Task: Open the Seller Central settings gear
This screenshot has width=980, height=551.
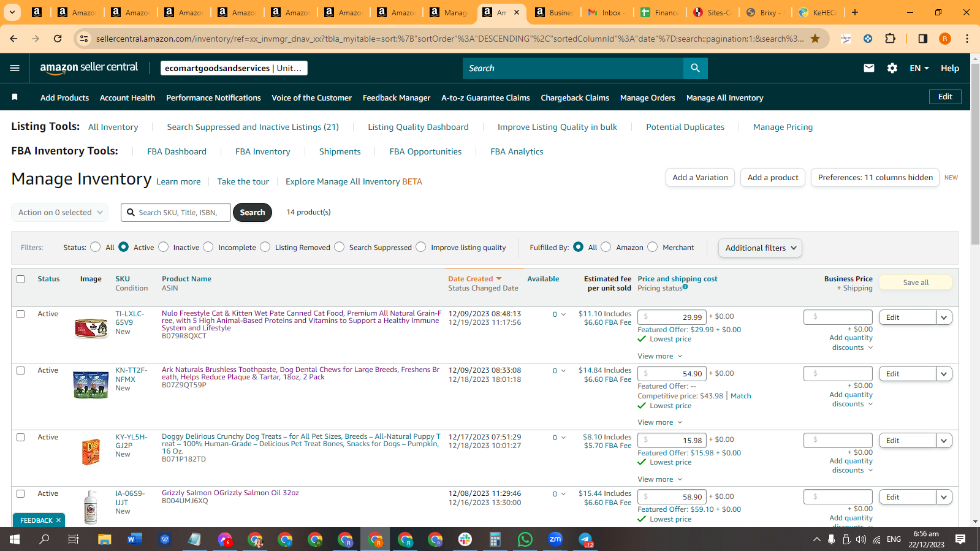Action: 892,68
